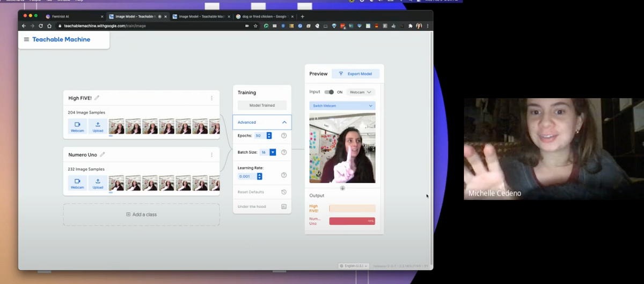Click the 204 Image Samples label
This screenshot has height=284, width=644.
coord(86,113)
